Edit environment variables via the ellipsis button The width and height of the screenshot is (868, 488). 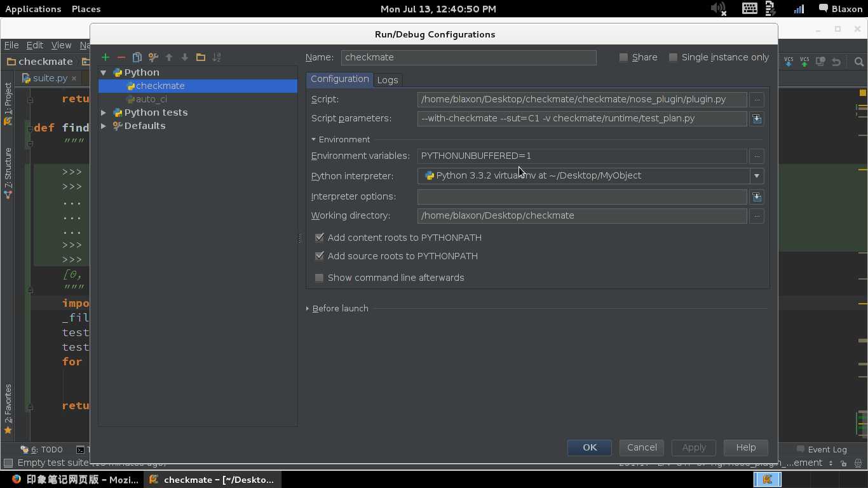tap(756, 156)
